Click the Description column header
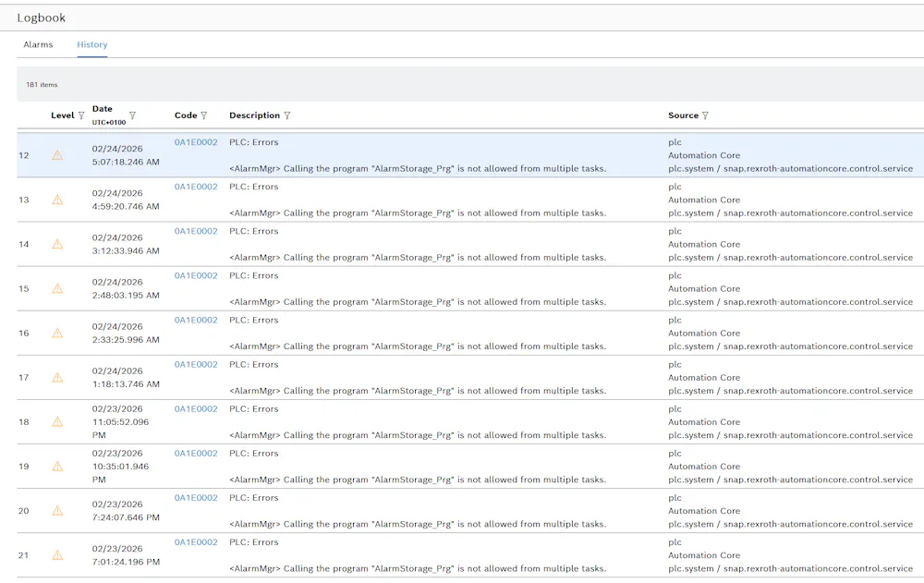This screenshot has height=583, width=924. pos(255,115)
